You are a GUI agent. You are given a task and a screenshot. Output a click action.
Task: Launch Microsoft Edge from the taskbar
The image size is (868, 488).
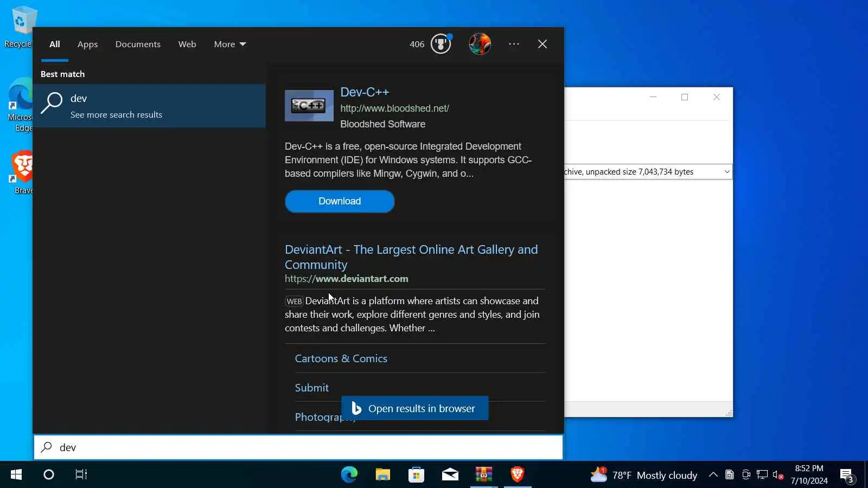[x=349, y=474]
